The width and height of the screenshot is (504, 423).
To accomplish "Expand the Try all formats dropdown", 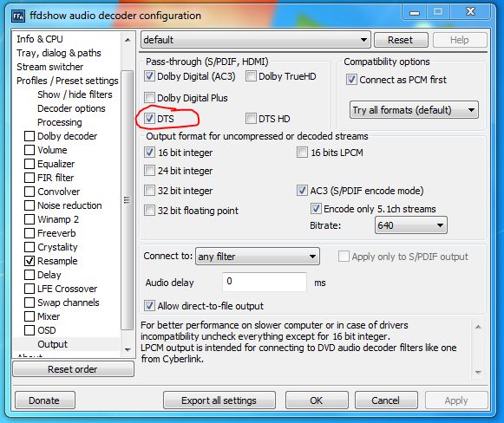I will click(x=414, y=110).
